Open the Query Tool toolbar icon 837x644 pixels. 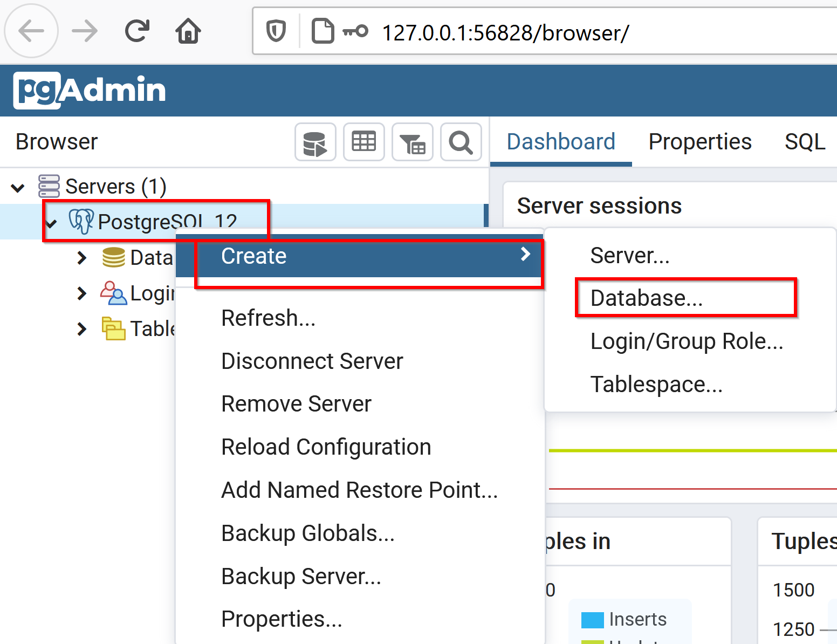(315, 142)
